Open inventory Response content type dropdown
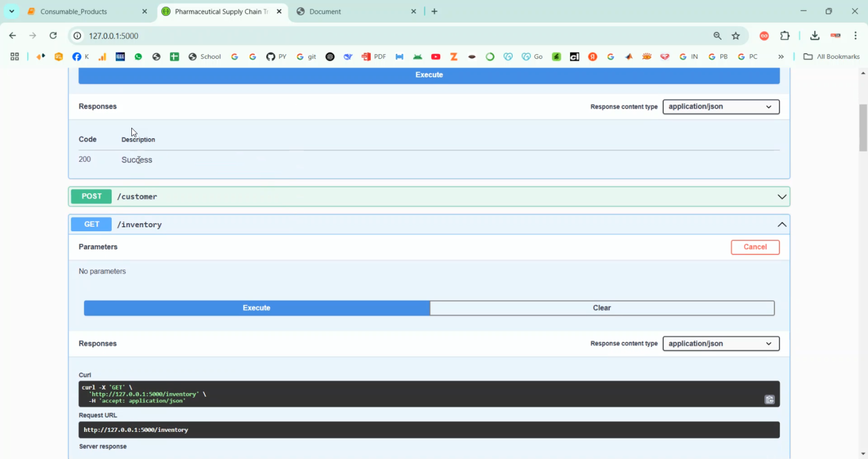Image resolution: width=868 pixels, height=459 pixels. tap(721, 343)
